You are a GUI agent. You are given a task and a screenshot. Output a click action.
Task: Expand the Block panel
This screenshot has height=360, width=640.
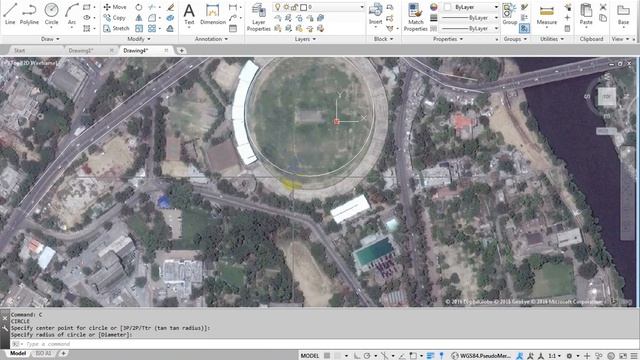tap(383, 39)
